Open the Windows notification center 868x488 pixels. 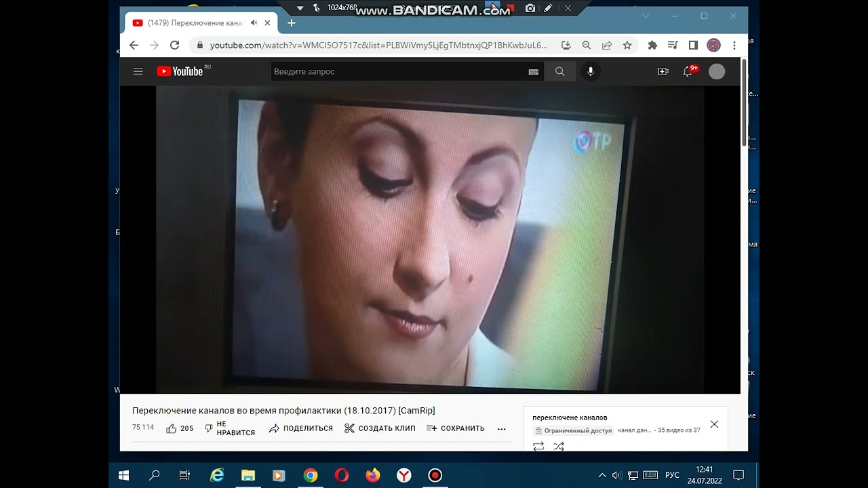[x=738, y=475]
